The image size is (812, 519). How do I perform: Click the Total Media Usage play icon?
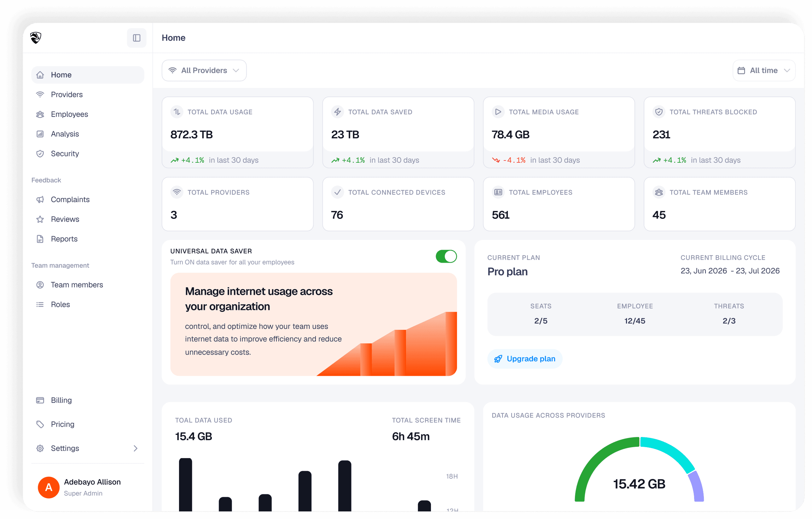[498, 112]
